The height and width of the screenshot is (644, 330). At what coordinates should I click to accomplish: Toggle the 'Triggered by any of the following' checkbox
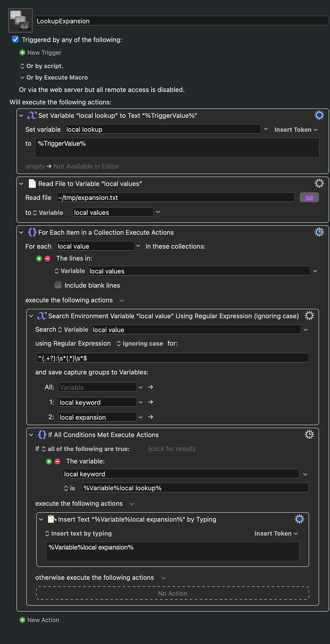pos(15,40)
